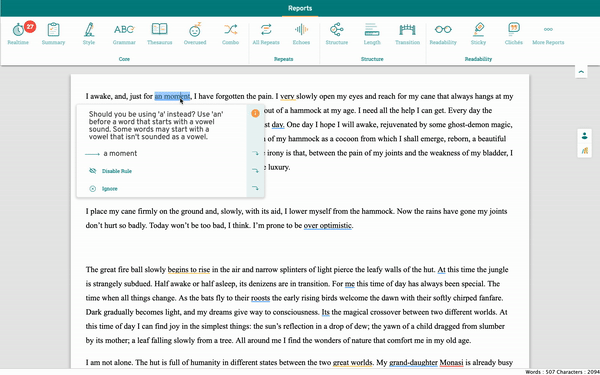Click the underlined word 'roosts'
Screen dimensions: 600x375
pyautogui.click(x=260, y=298)
